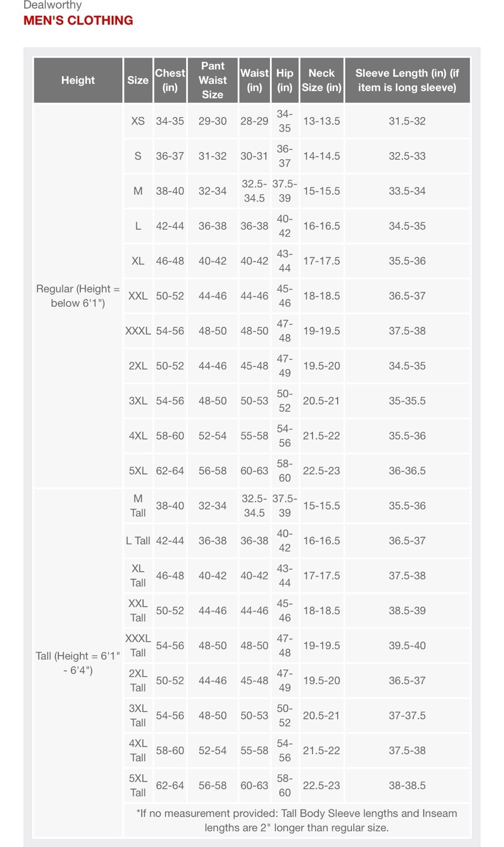Click the MEN'S CLOTHING heading
This screenshot has width=504, height=847.
[78, 21]
